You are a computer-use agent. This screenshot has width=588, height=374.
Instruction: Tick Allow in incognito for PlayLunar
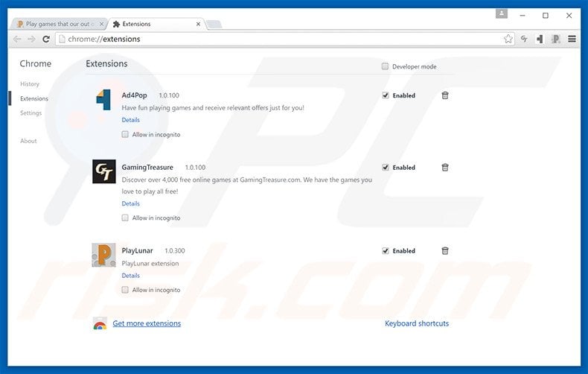[x=125, y=290]
